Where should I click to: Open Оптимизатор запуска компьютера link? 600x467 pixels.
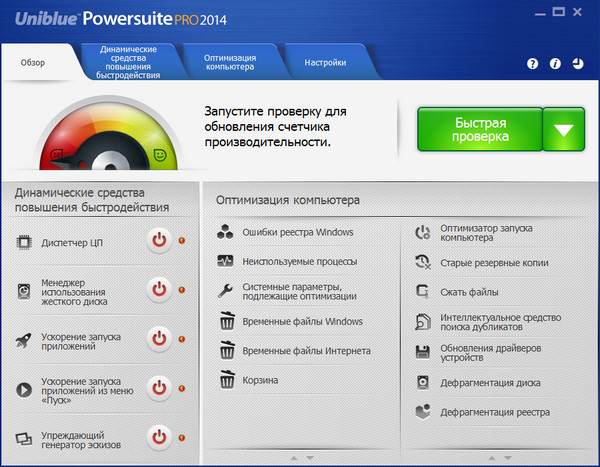click(x=486, y=233)
